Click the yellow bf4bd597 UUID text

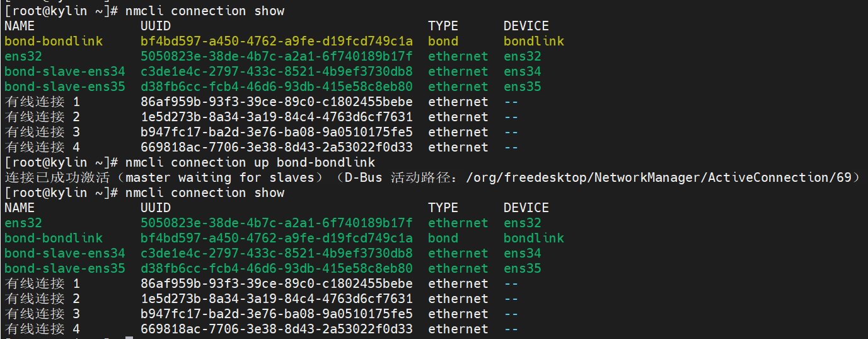276,41
